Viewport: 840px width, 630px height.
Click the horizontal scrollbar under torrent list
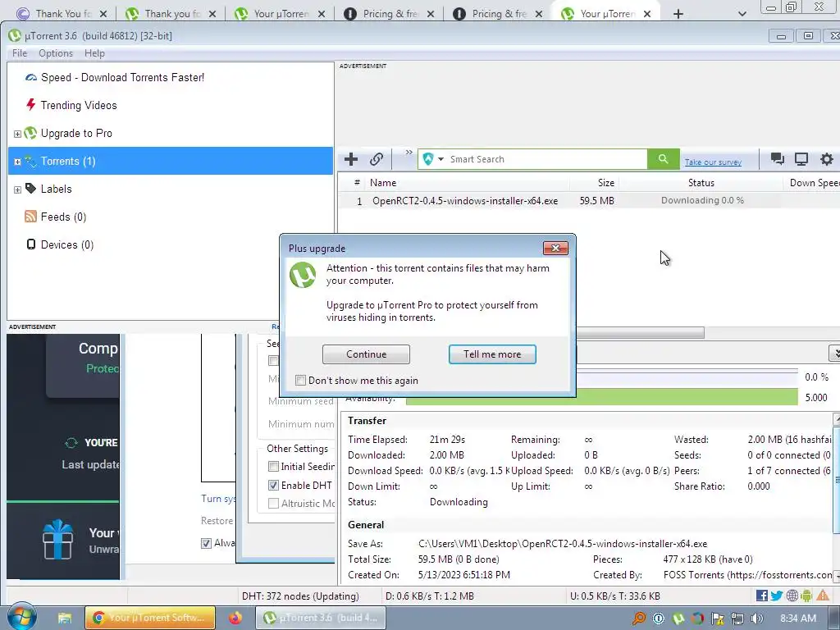coord(640,333)
